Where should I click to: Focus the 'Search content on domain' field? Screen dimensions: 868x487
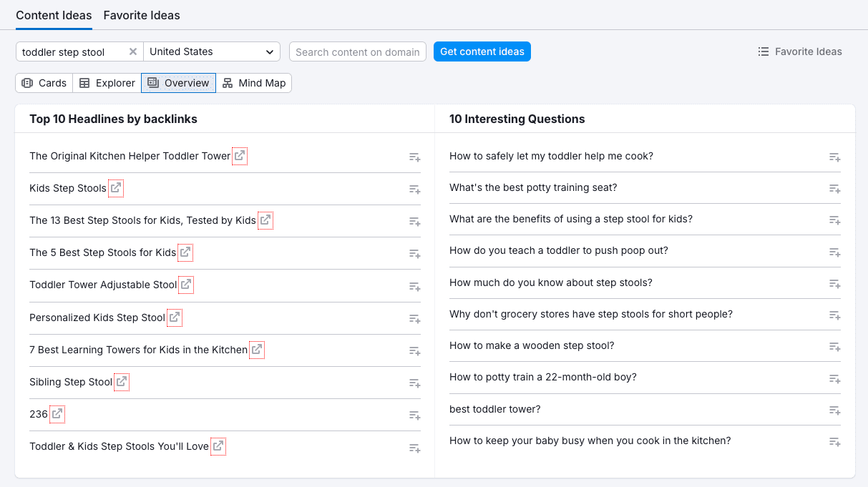[x=358, y=51]
